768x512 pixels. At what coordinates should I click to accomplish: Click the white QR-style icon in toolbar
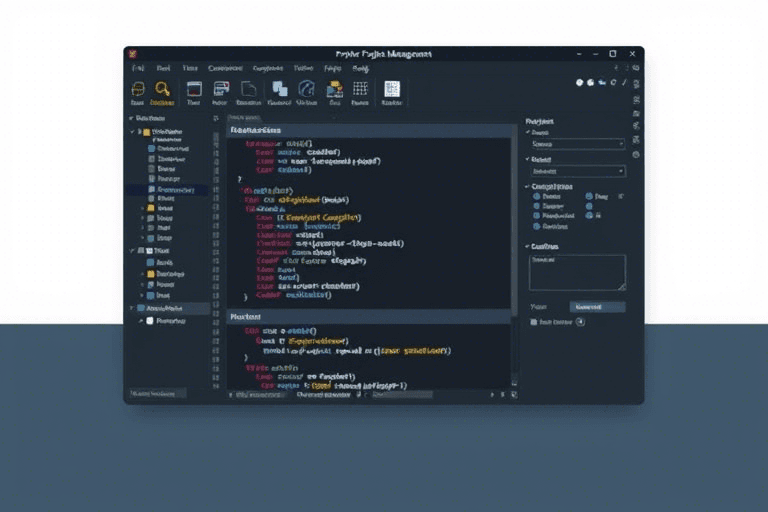coord(391,89)
